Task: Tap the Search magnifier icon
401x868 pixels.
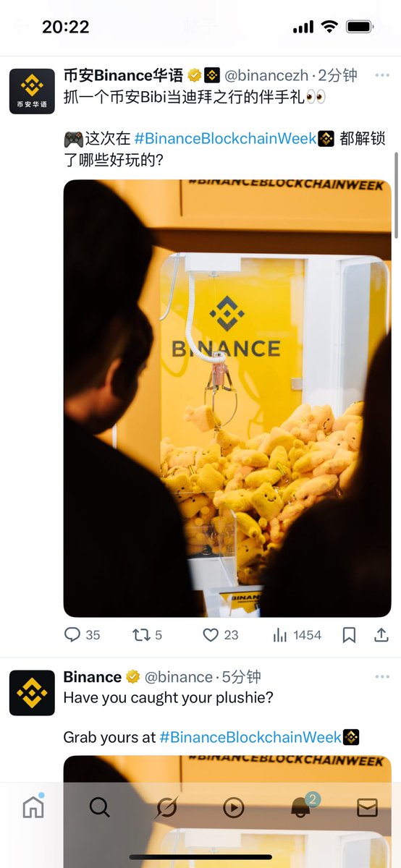Action: [100, 807]
